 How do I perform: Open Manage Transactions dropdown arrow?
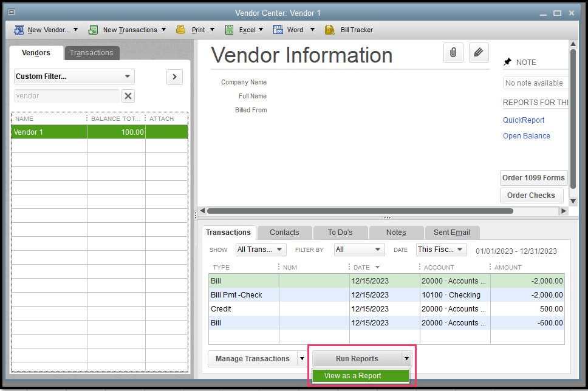click(302, 359)
